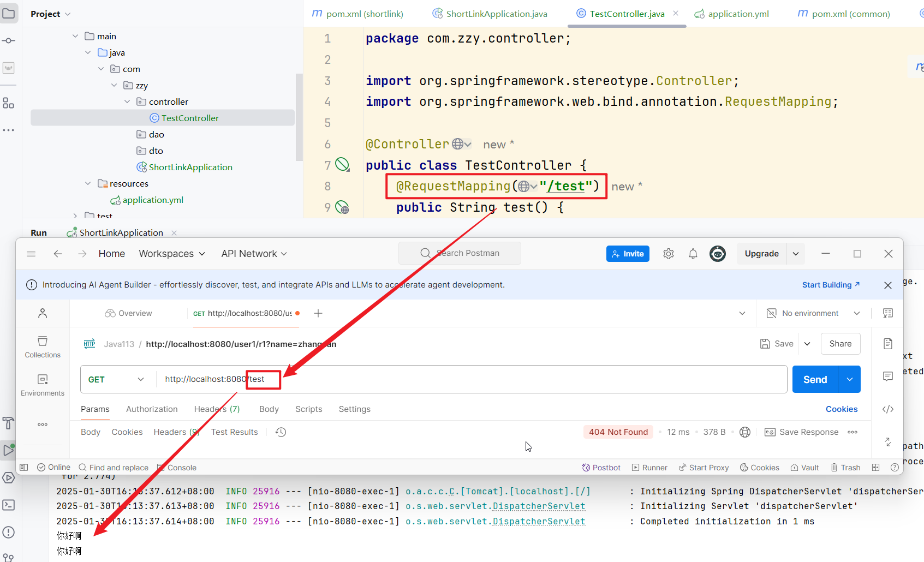Click the Search Postman box
The height and width of the screenshot is (562, 924).
click(460, 253)
